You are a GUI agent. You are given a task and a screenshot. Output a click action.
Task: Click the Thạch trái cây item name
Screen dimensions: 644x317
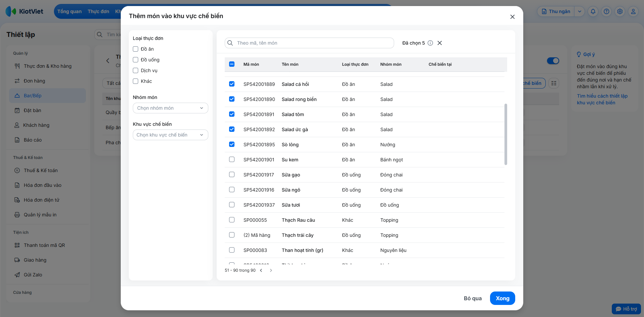[298, 235]
